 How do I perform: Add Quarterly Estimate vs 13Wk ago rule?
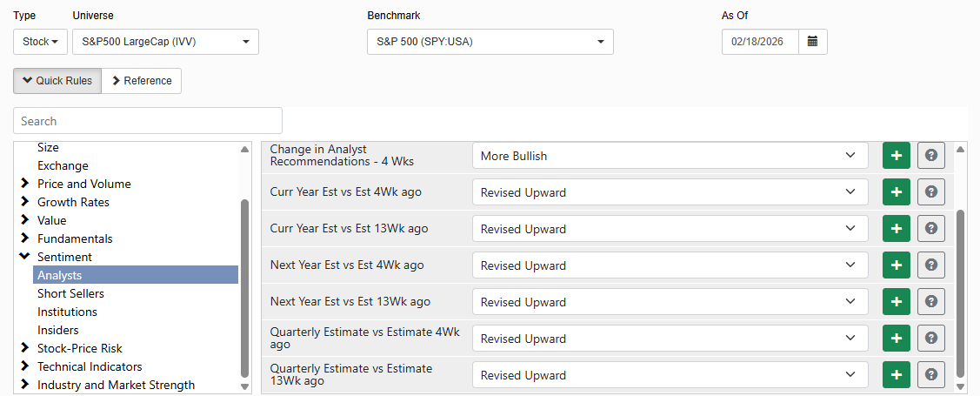pyautogui.click(x=897, y=375)
